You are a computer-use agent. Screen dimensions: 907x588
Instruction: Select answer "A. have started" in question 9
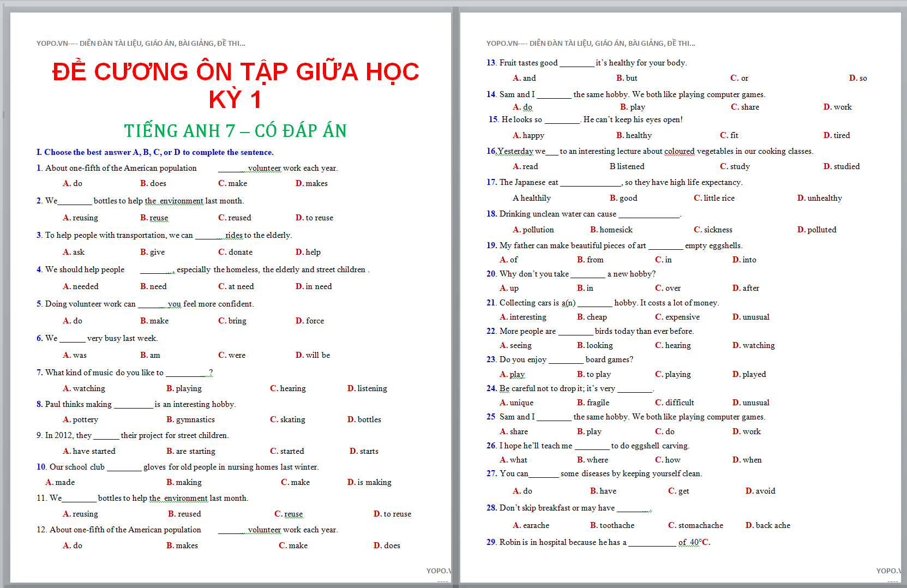pyautogui.click(x=89, y=451)
